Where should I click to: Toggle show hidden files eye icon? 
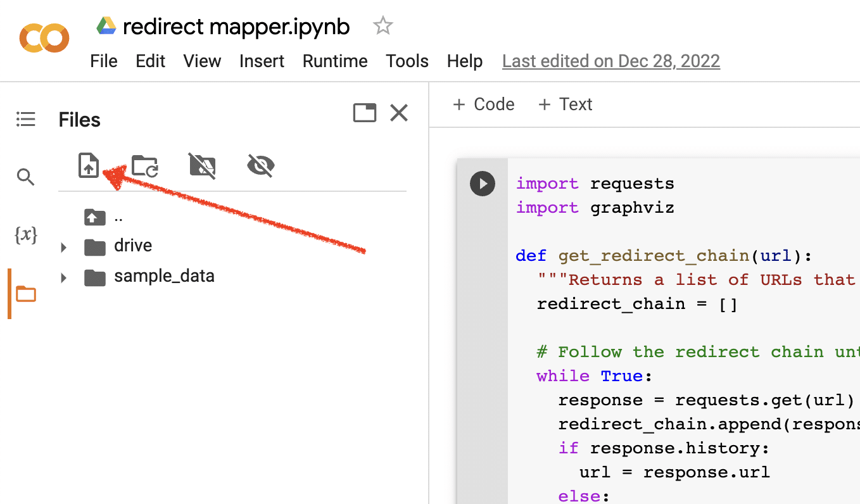tap(260, 166)
